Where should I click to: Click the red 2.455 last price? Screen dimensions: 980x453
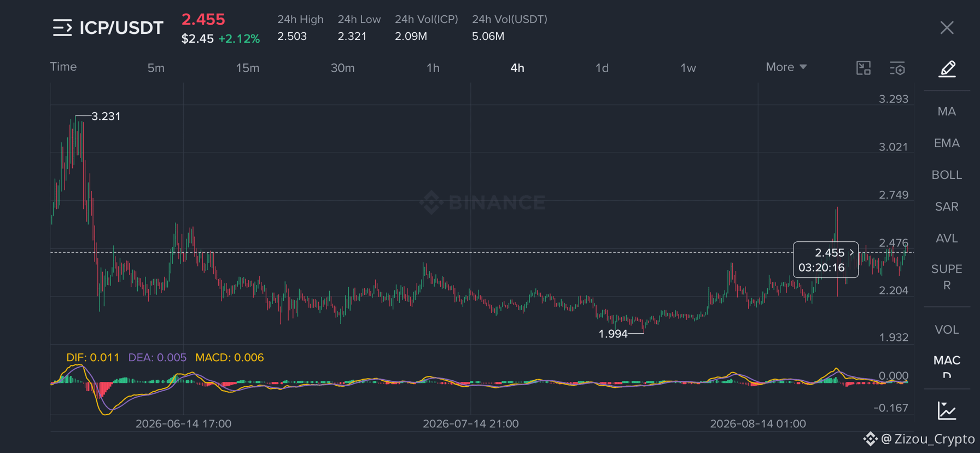tap(203, 20)
